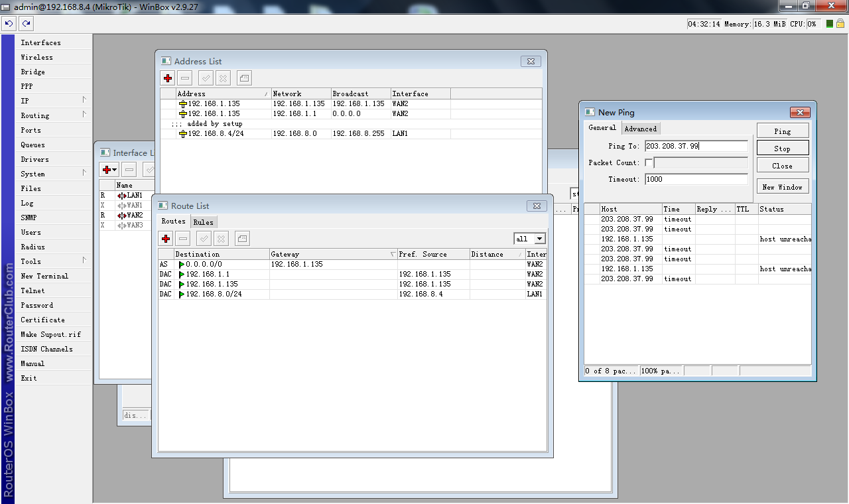This screenshot has height=504, width=849.
Task: Click the Ping button
Action: 783,131
